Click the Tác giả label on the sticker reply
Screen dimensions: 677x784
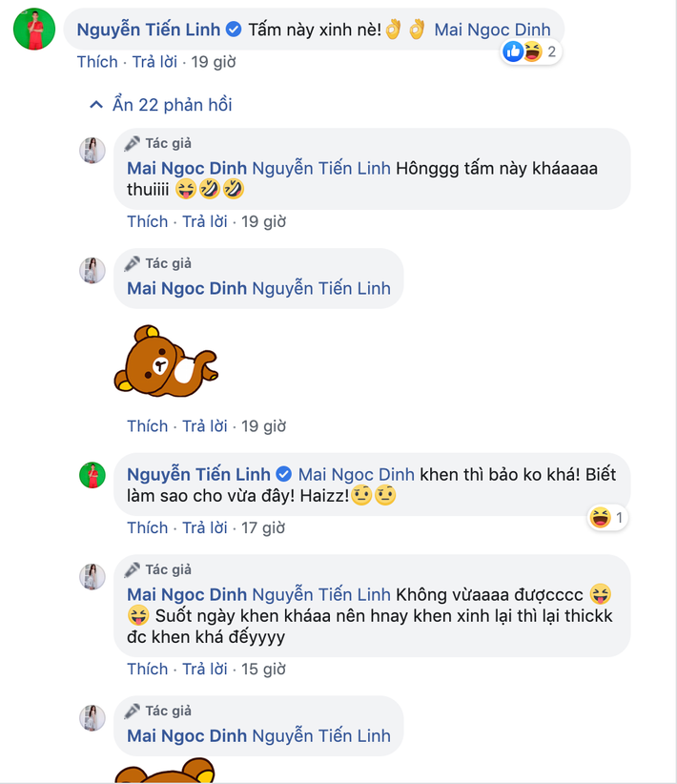[x=168, y=263]
